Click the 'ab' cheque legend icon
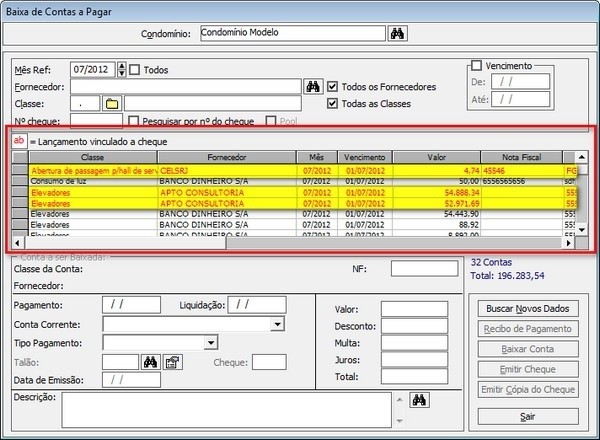Image resolution: width=600 pixels, height=440 pixels. pos(19,140)
